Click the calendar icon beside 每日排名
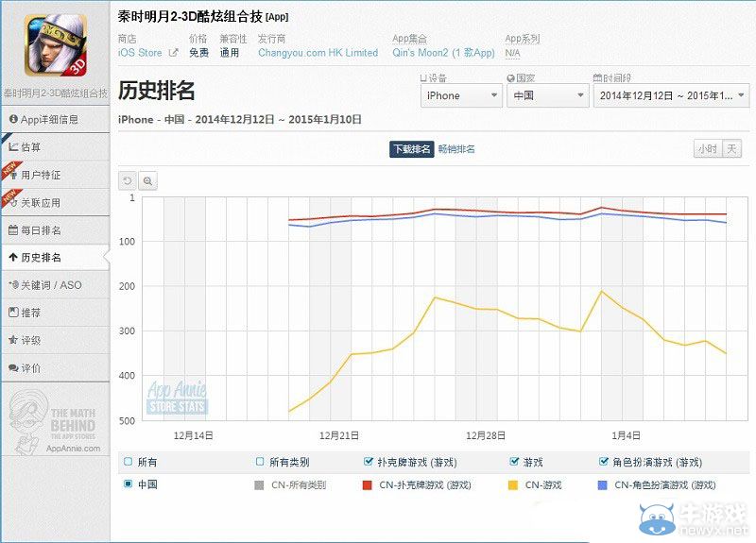This screenshot has height=543, width=756. point(13,229)
